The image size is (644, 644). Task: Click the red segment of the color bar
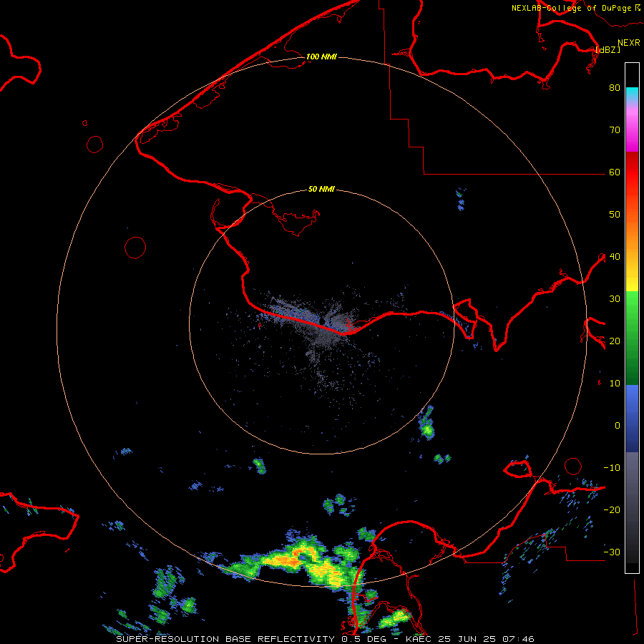[x=632, y=172]
